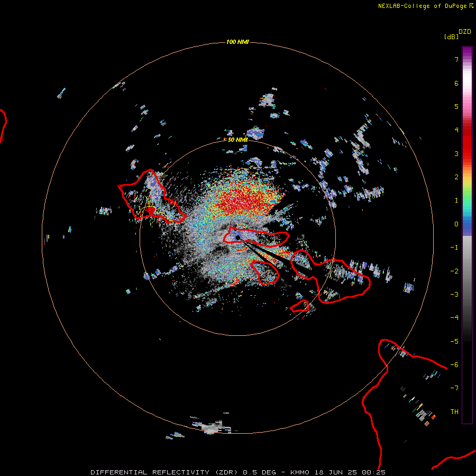Click the -4 value on the color scale
476x476 pixels.
[454, 318]
